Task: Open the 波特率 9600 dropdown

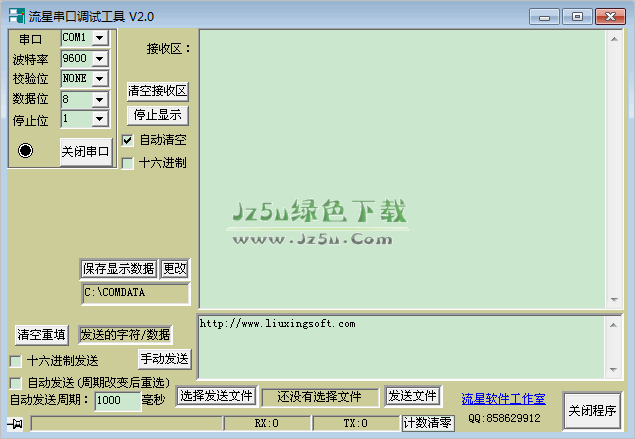Action: click(x=100, y=59)
